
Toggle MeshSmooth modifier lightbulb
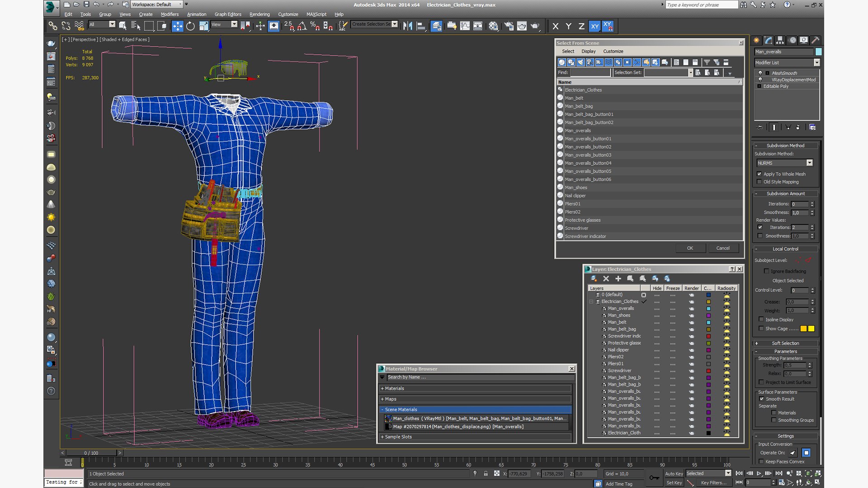pyautogui.click(x=760, y=73)
